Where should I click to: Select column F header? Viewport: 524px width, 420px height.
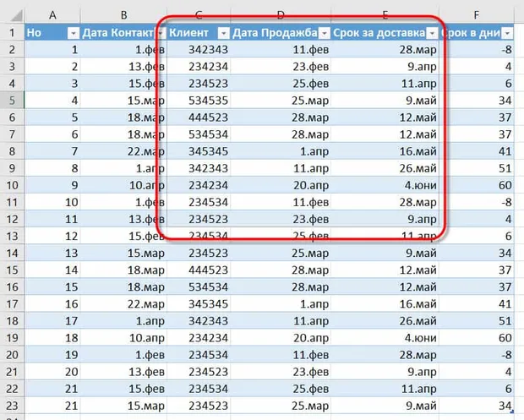pos(476,15)
